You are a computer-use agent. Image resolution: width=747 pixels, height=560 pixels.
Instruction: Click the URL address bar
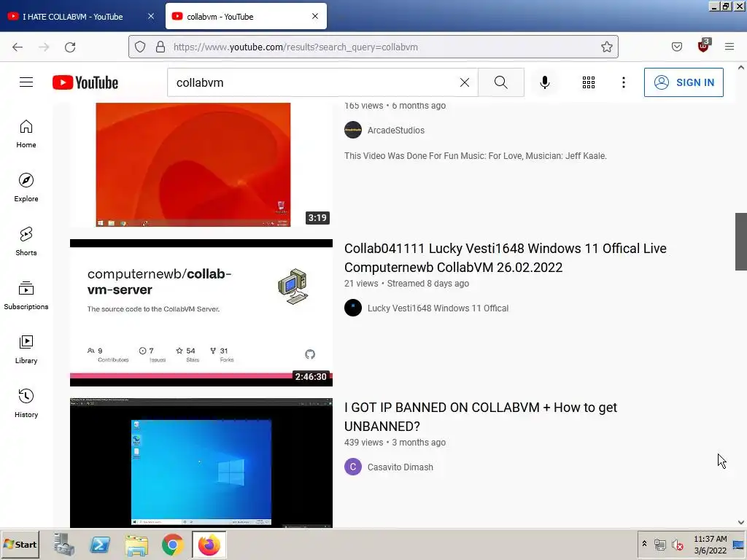coord(373,47)
